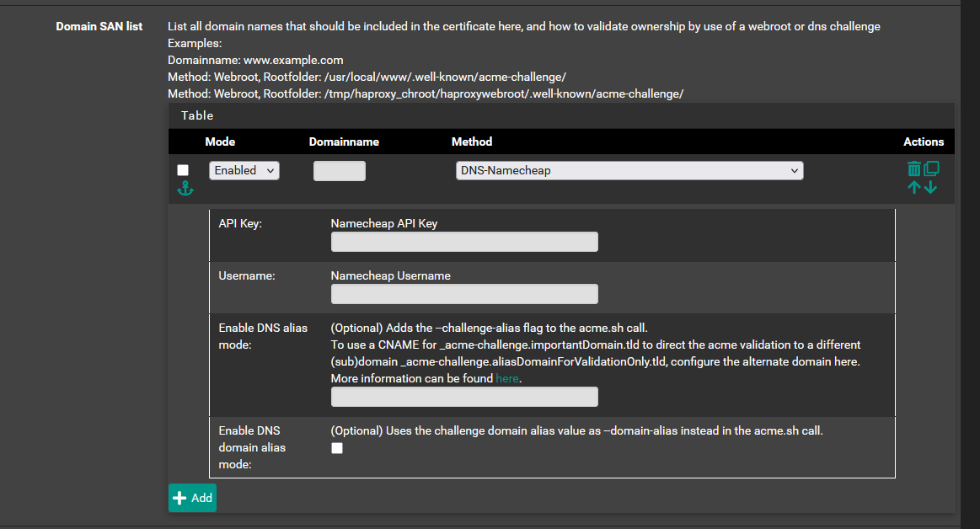Click the Namecheap API Key input box
The width and height of the screenshot is (980, 529).
click(x=463, y=242)
